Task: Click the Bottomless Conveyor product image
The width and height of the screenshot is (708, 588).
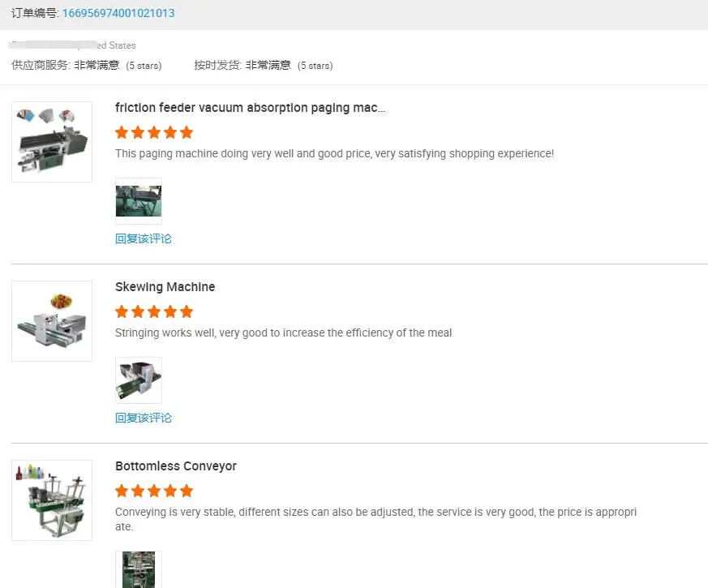Action: click(52, 500)
